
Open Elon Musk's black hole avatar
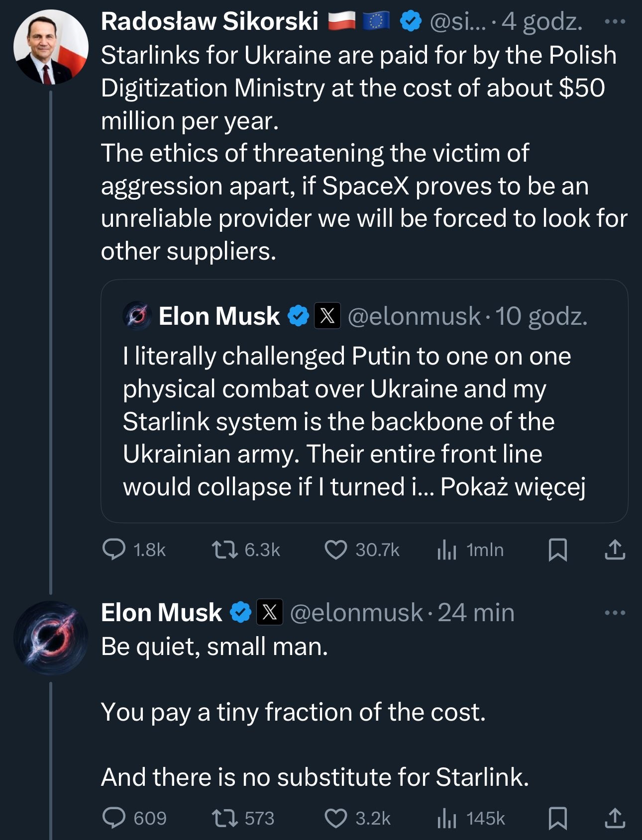pos(51,638)
